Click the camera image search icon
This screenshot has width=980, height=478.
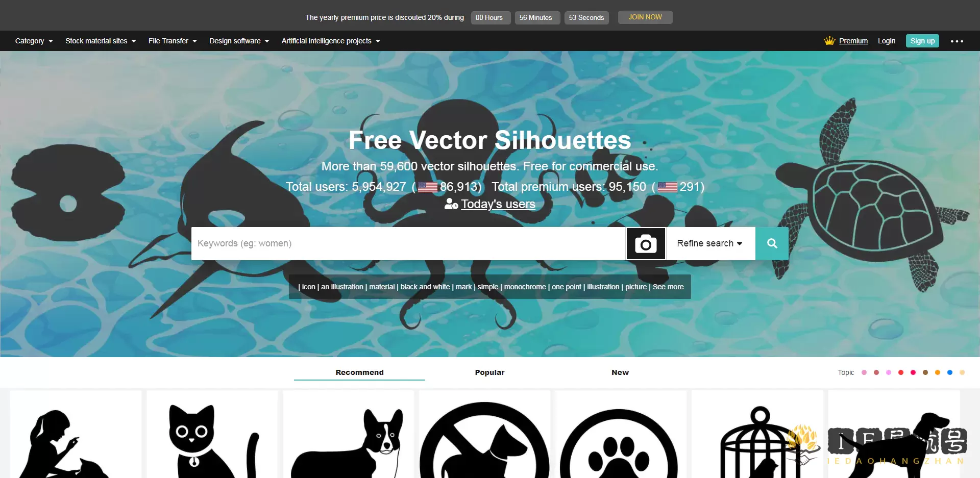click(x=646, y=244)
